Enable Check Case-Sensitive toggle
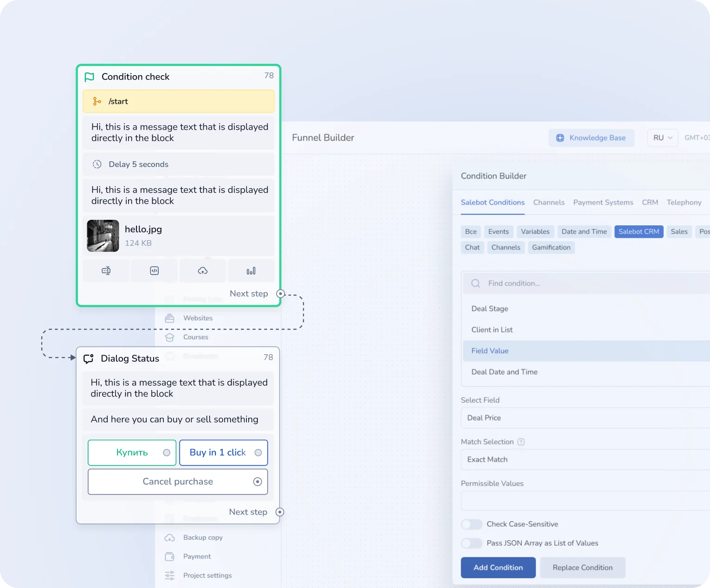710x588 pixels. pos(471,524)
